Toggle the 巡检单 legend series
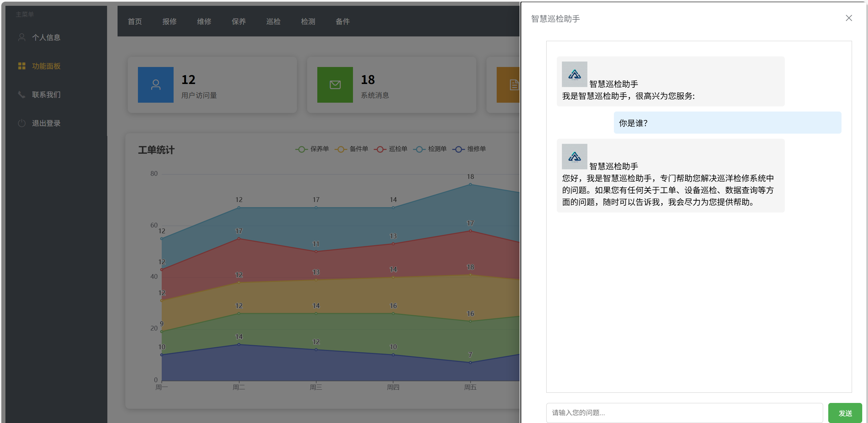868x423 pixels. click(391, 149)
